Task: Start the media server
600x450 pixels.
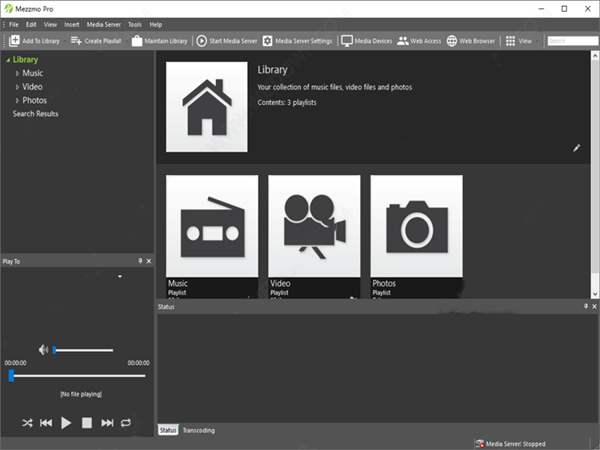Action: 226,41
